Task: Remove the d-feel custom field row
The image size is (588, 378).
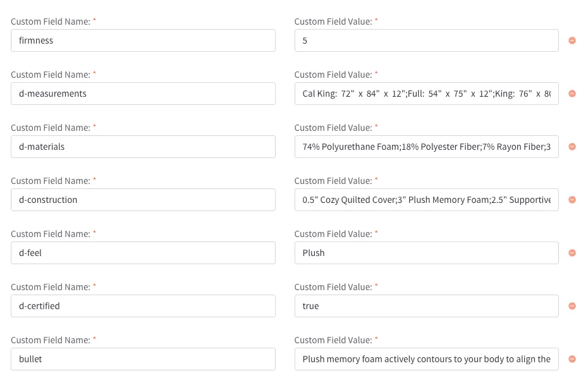Action: click(x=572, y=252)
